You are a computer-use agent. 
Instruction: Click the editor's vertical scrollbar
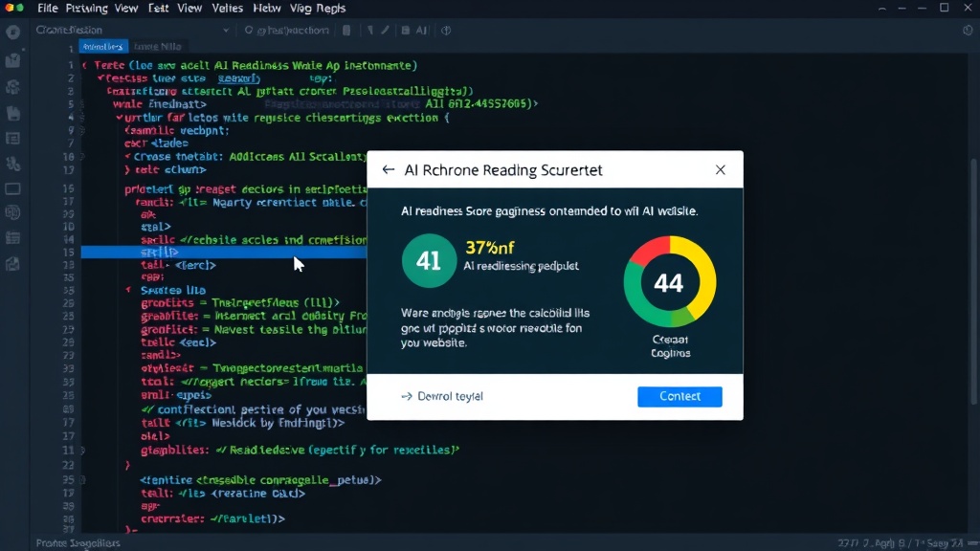click(x=973, y=281)
